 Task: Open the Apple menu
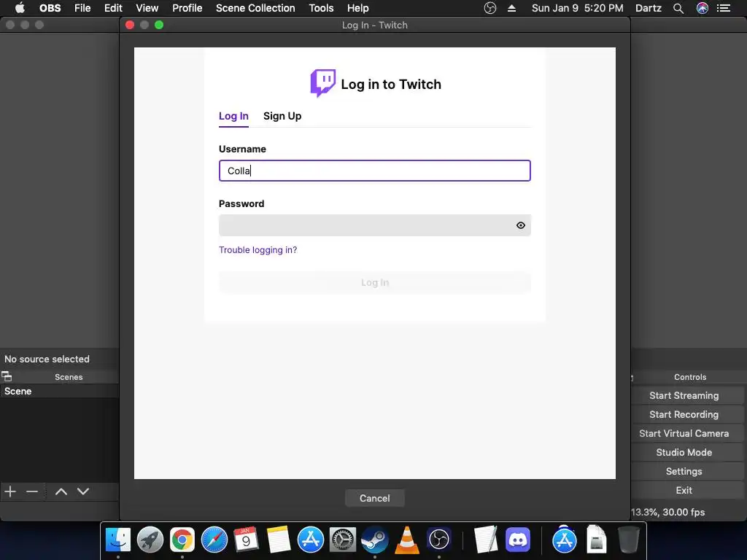click(20, 8)
